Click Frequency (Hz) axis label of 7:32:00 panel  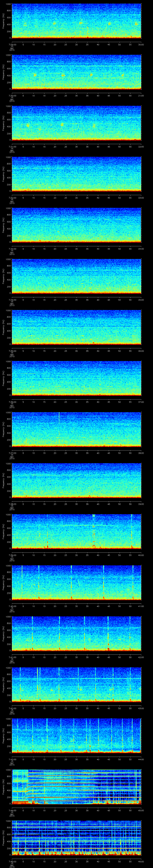[3, 174]
